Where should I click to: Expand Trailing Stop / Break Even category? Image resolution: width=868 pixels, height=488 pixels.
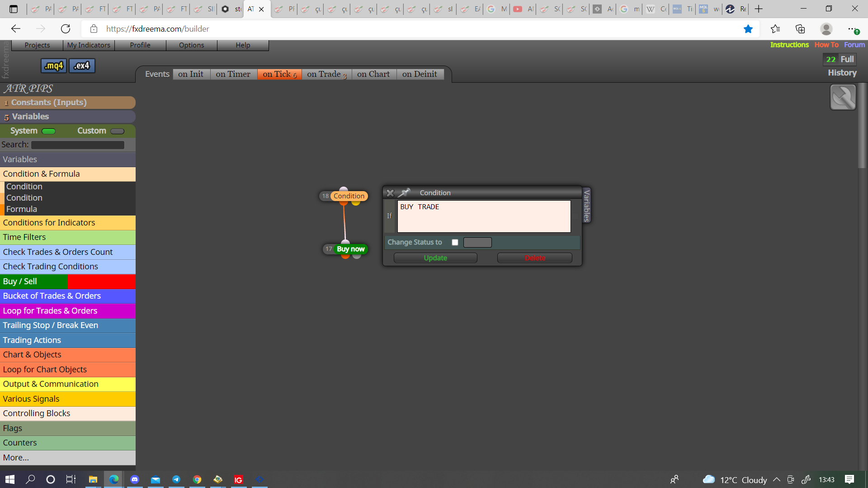click(68, 325)
